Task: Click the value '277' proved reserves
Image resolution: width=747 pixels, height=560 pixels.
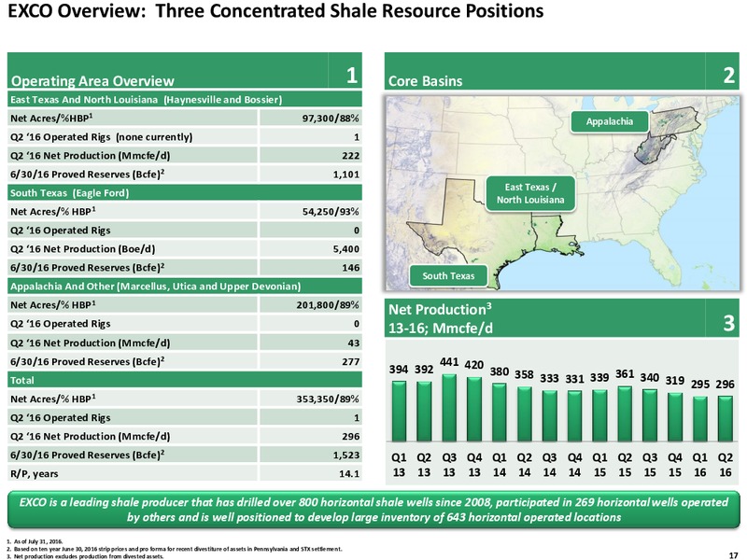Action: [x=351, y=361]
